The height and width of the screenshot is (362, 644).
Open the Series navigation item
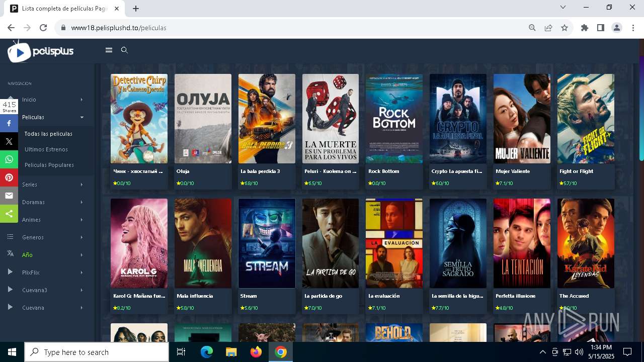[x=30, y=185]
